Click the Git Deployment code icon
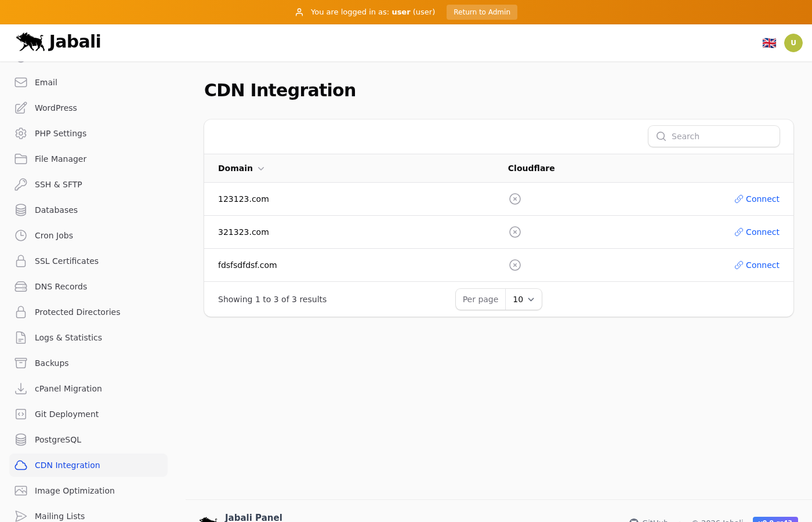This screenshot has height=522, width=812. point(21,414)
